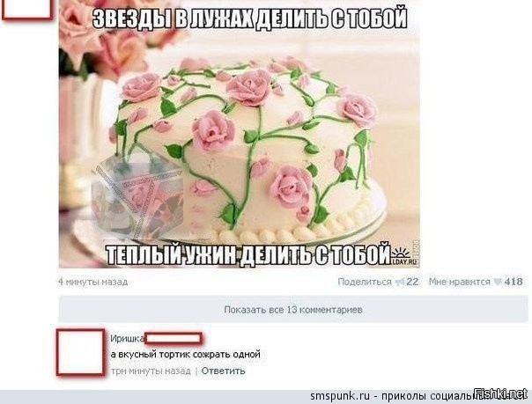Reply to Иришка's comment with Ответить
The image size is (532, 404).
click(223, 371)
